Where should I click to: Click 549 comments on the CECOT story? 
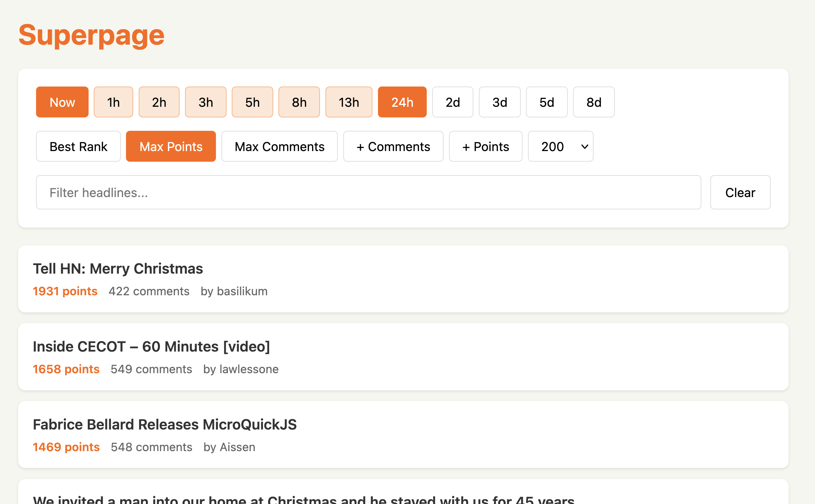pos(151,369)
